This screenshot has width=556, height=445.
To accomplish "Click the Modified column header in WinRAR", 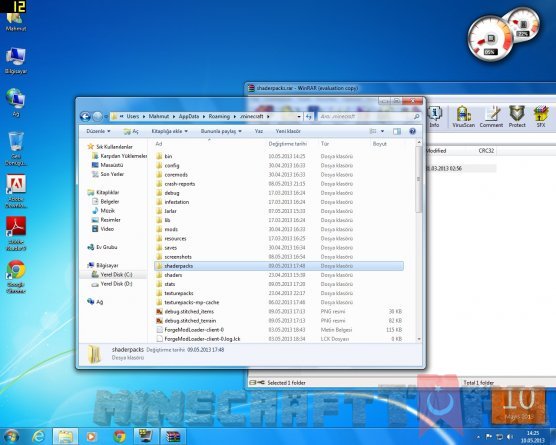I will (436, 151).
